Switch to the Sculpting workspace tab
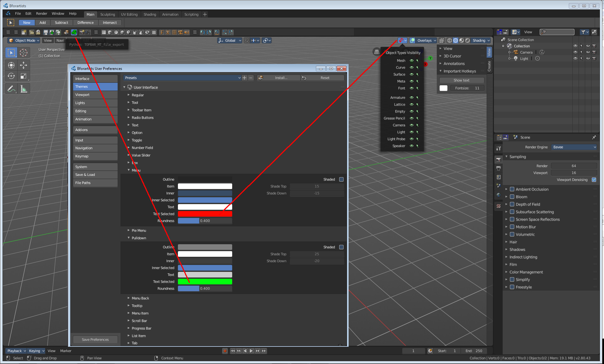604x364 pixels. pyautogui.click(x=108, y=14)
